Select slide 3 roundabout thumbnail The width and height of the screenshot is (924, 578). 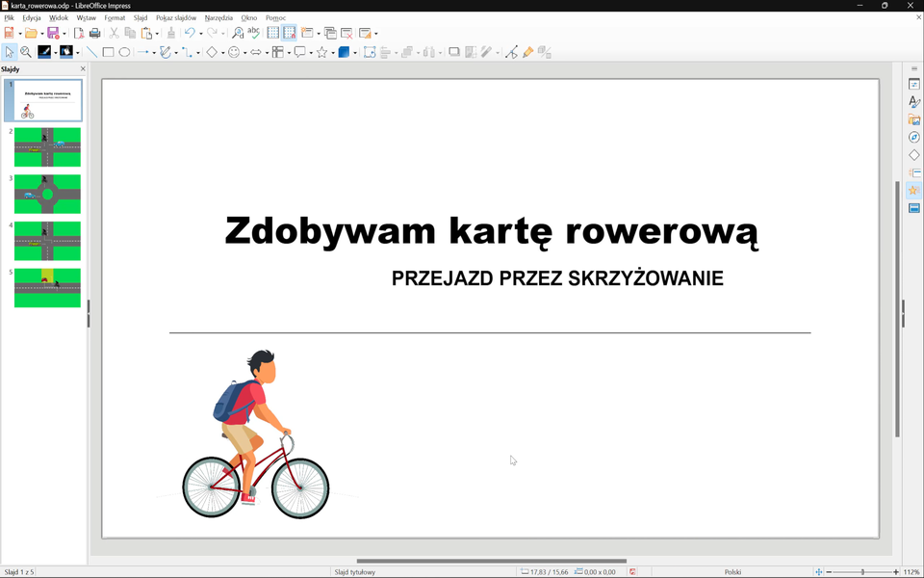coord(47,194)
